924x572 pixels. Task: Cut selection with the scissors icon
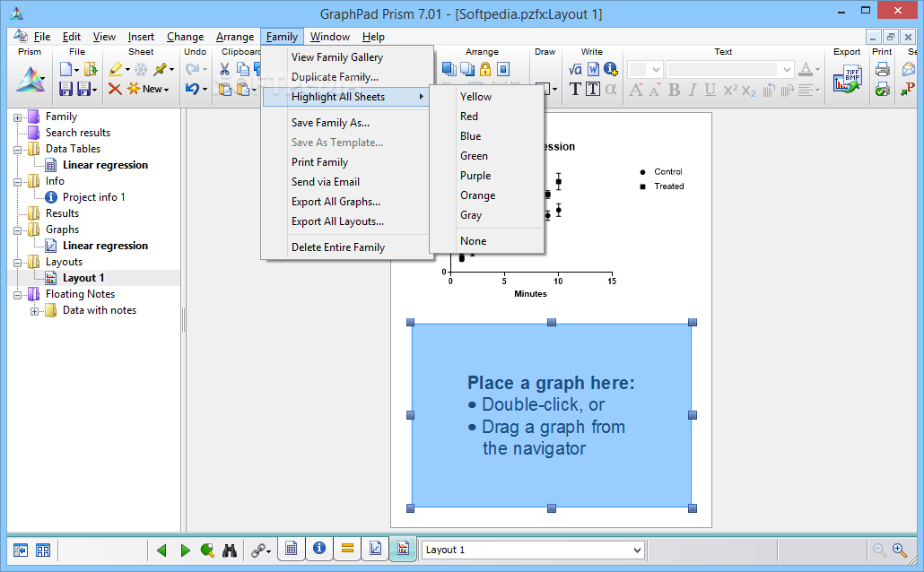[x=224, y=70]
